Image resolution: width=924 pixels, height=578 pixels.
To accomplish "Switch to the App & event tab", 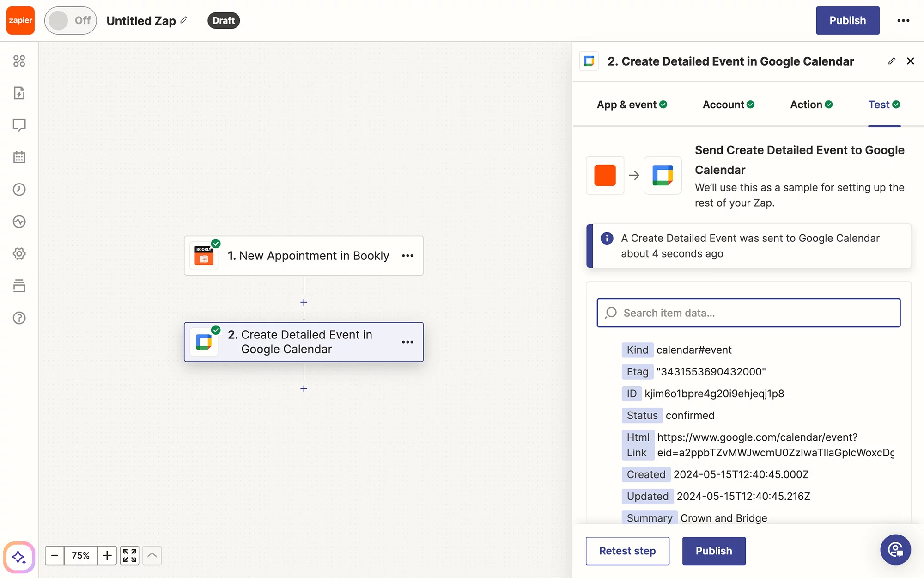I will pyautogui.click(x=632, y=105).
